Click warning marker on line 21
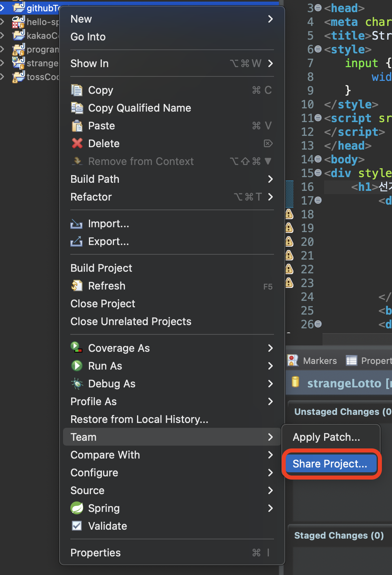Viewport: 392px width, 575px height. pos(289,255)
